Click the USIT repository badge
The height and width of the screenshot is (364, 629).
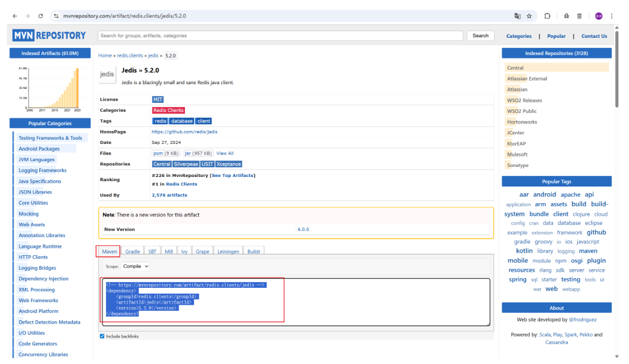pos(207,164)
